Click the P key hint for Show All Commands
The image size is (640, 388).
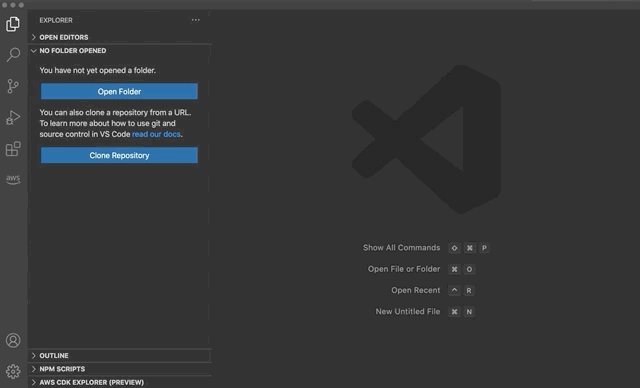[484, 248]
